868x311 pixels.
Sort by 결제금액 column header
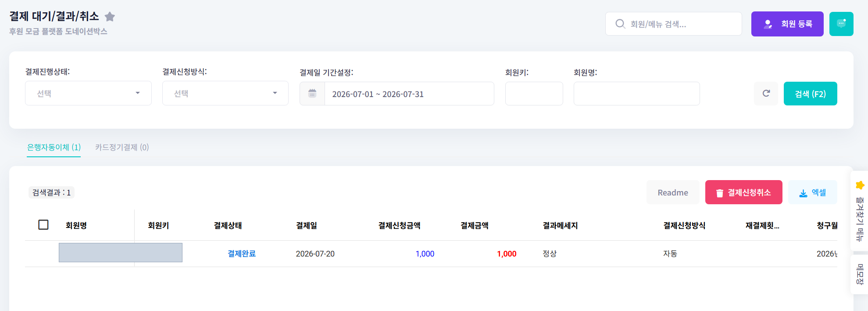[x=474, y=225]
